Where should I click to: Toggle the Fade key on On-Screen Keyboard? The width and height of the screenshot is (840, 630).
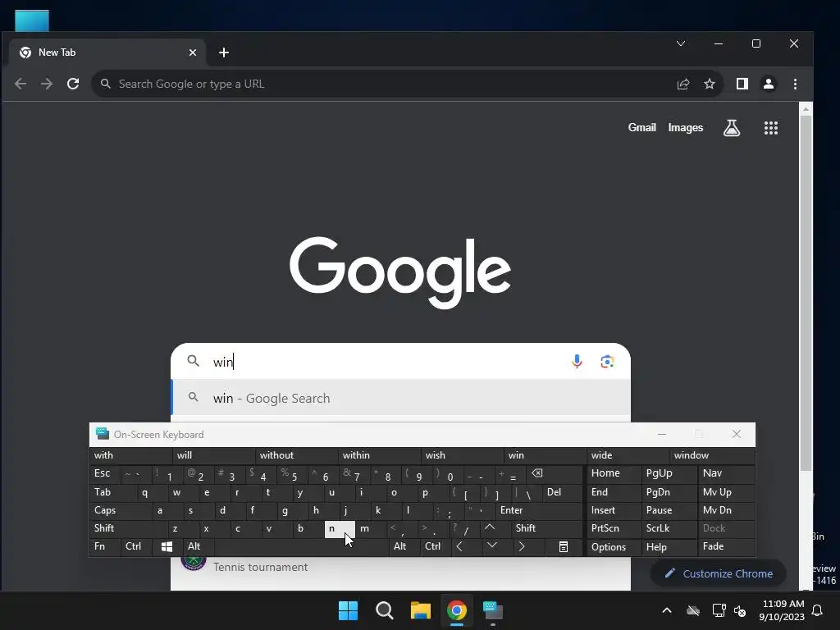(x=727, y=546)
